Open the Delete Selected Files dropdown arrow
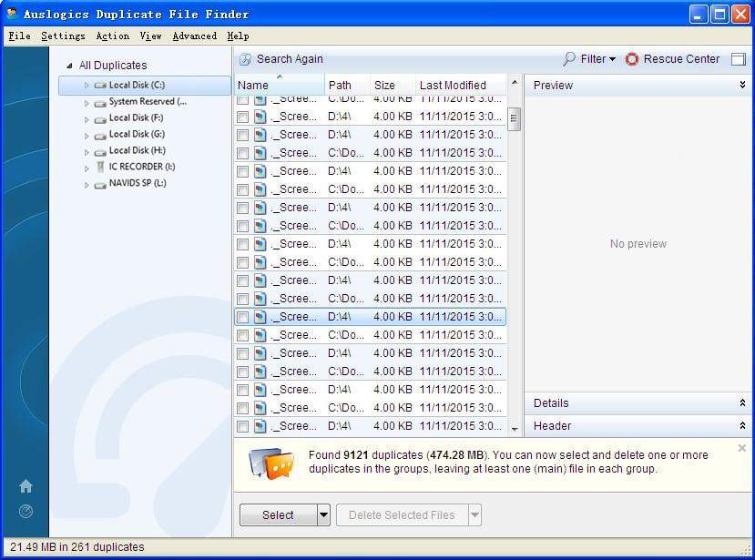Screen dimensions: 755x560 click(x=474, y=514)
